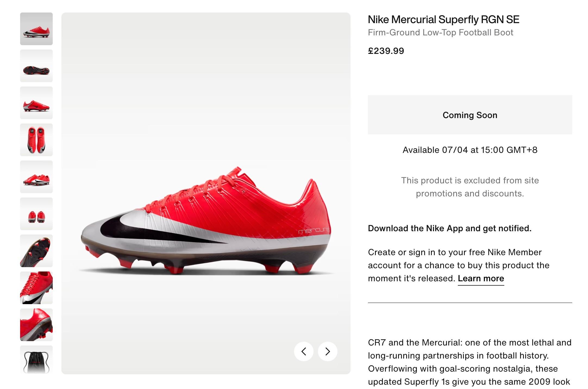
Task: Click the previous image arrow button
Action: click(x=304, y=351)
